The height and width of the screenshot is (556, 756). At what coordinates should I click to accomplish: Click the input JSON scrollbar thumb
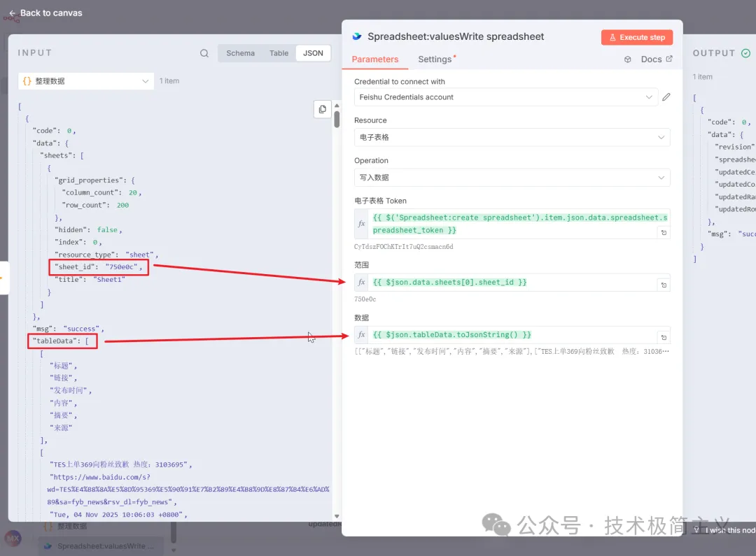[x=337, y=119]
